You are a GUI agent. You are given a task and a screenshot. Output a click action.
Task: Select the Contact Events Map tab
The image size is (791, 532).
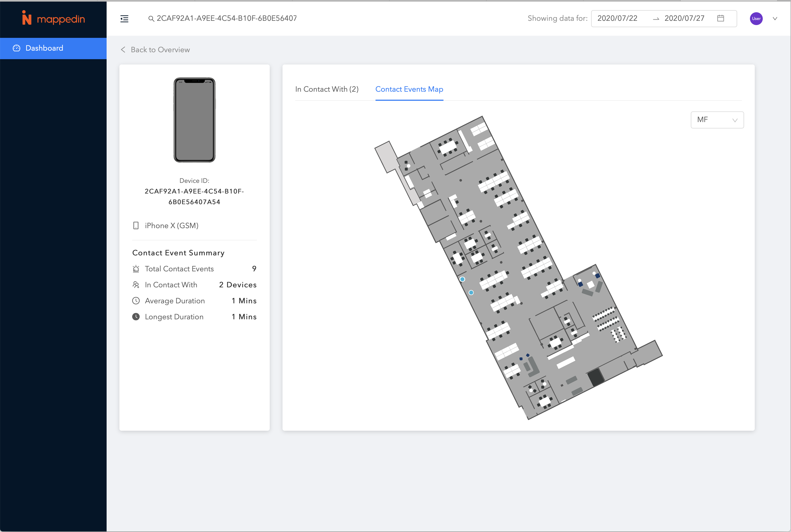[409, 89]
